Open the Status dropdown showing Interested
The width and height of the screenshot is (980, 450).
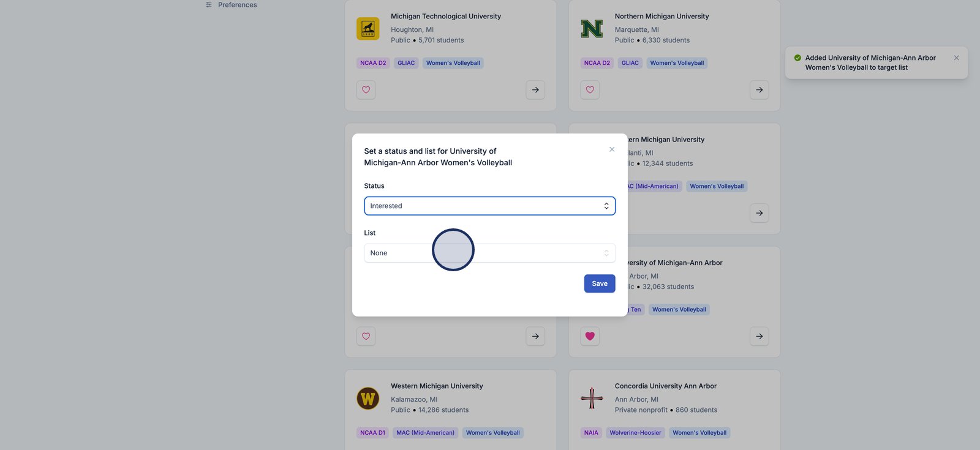click(489, 206)
